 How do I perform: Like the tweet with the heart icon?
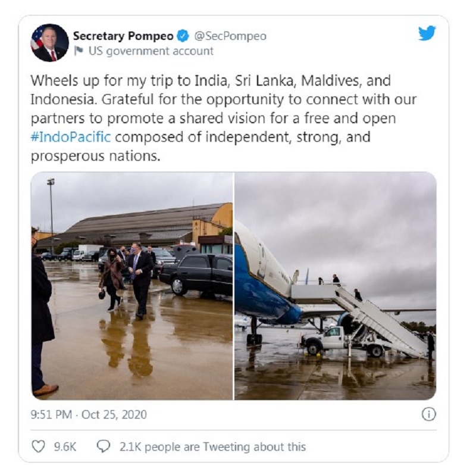(x=39, y=447)
